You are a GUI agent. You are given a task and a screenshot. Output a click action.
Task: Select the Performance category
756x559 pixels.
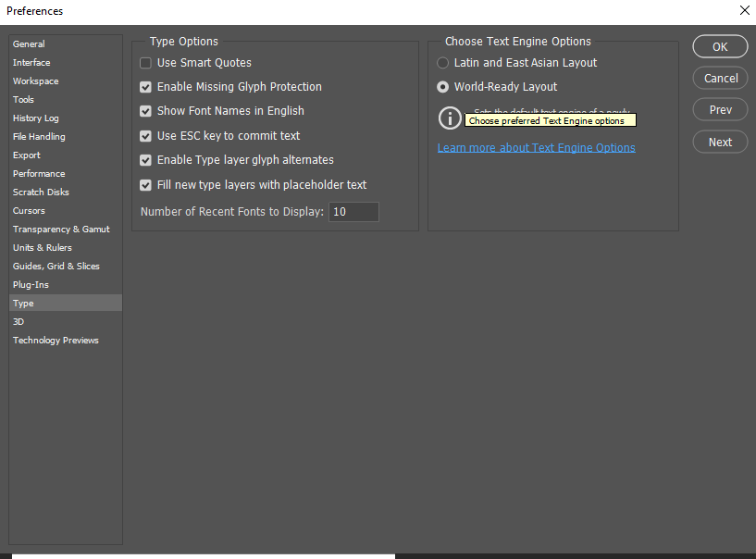66,174
